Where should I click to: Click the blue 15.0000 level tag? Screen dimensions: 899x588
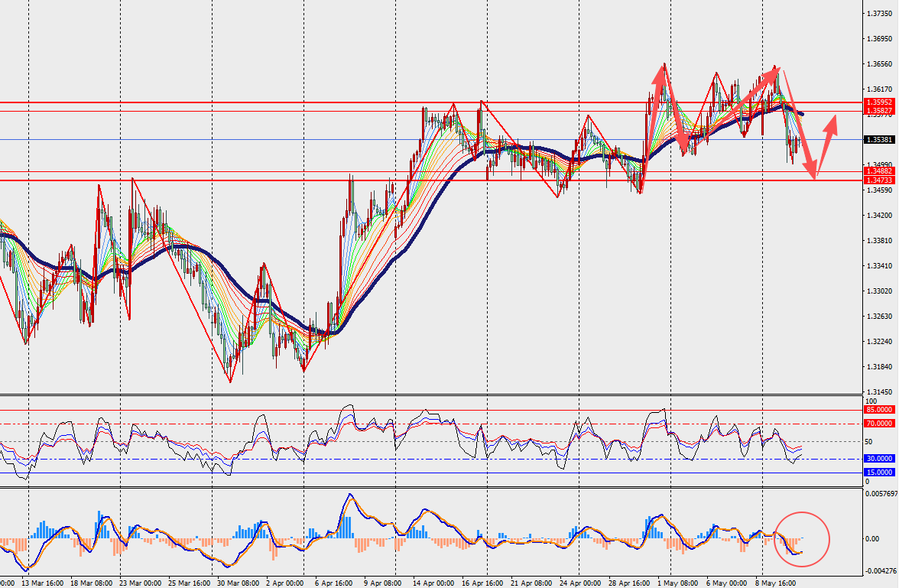(x=879, y=472)
